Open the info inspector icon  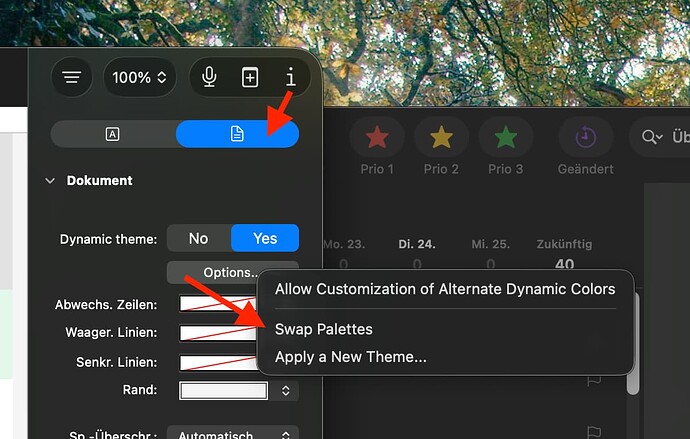(x=290, y=77)
